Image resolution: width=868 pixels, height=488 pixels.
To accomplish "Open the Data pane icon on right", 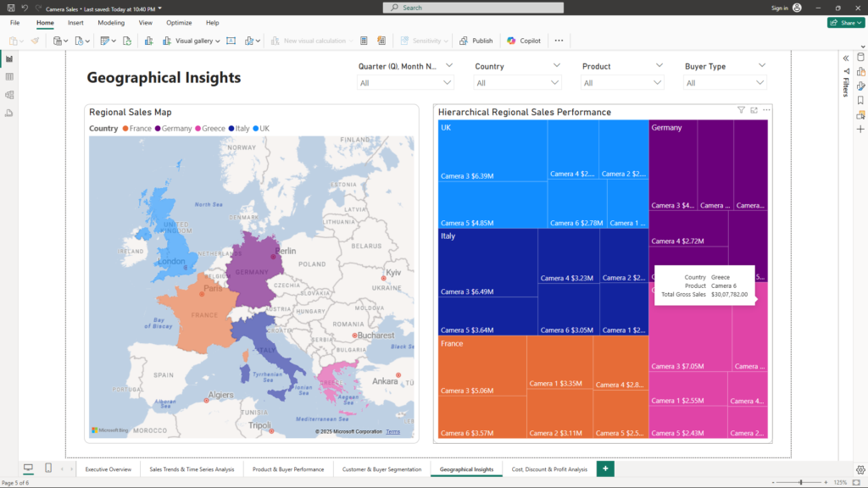I will click(860, 58).
